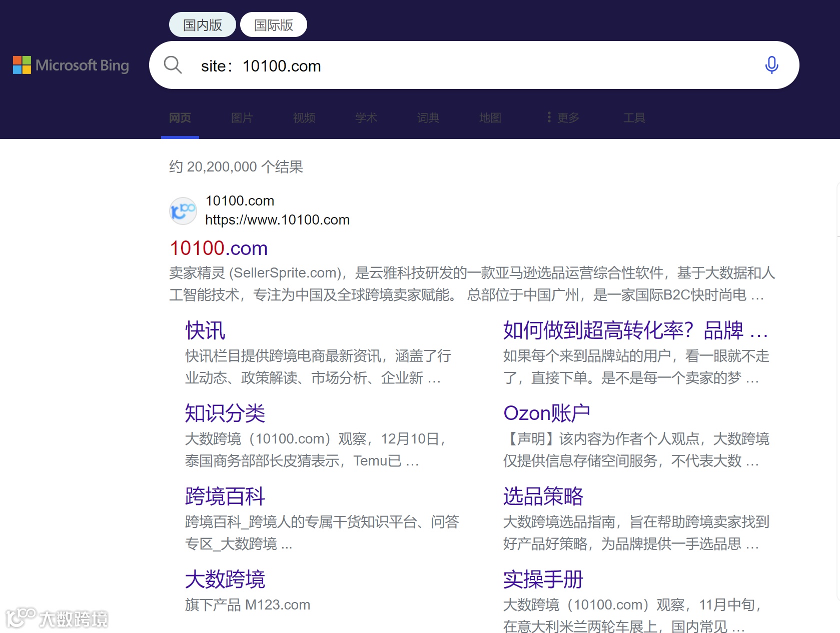
Task: Open the 更多 more options menu
Action: (x=563, y=117)
